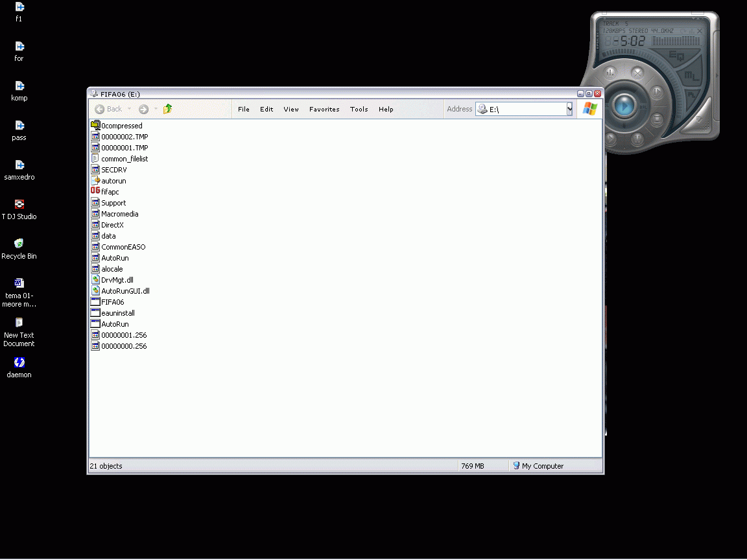Screen dimensions: 747x560
Task: Select the DrvMgt.dll file icon
Action: coord(95,279)
